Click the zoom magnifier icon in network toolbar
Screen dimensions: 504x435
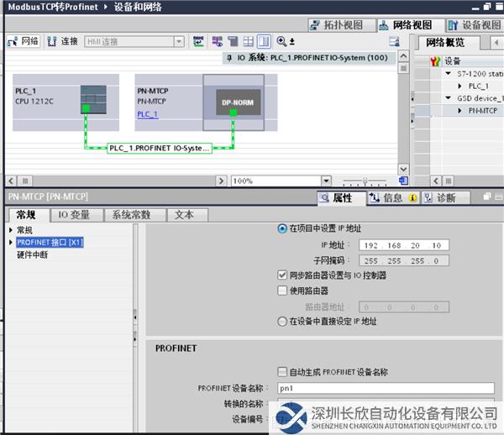(281, 41)
